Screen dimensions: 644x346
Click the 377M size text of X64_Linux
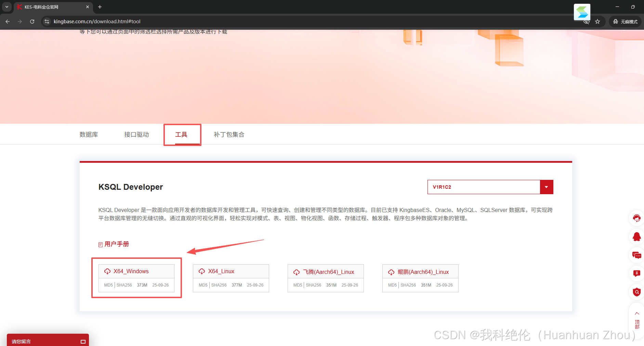tap(237, 285)
